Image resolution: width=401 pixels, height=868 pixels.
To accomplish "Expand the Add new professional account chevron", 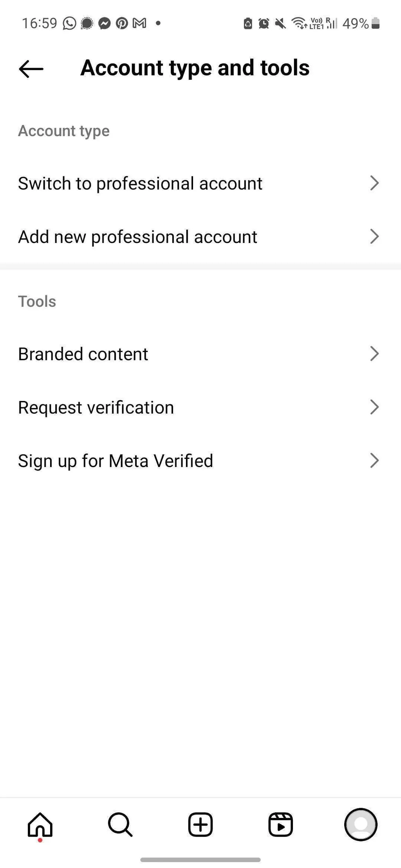I will 374,236.
